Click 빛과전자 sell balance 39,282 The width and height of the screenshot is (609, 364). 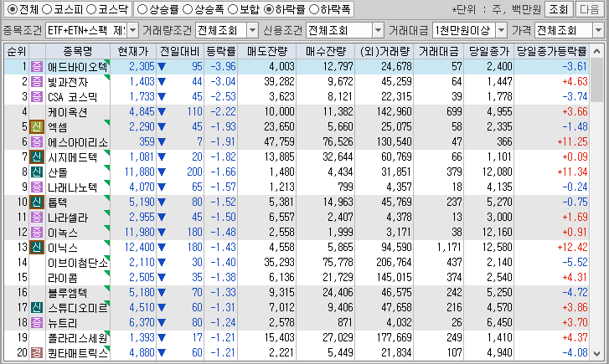(279, 82)
